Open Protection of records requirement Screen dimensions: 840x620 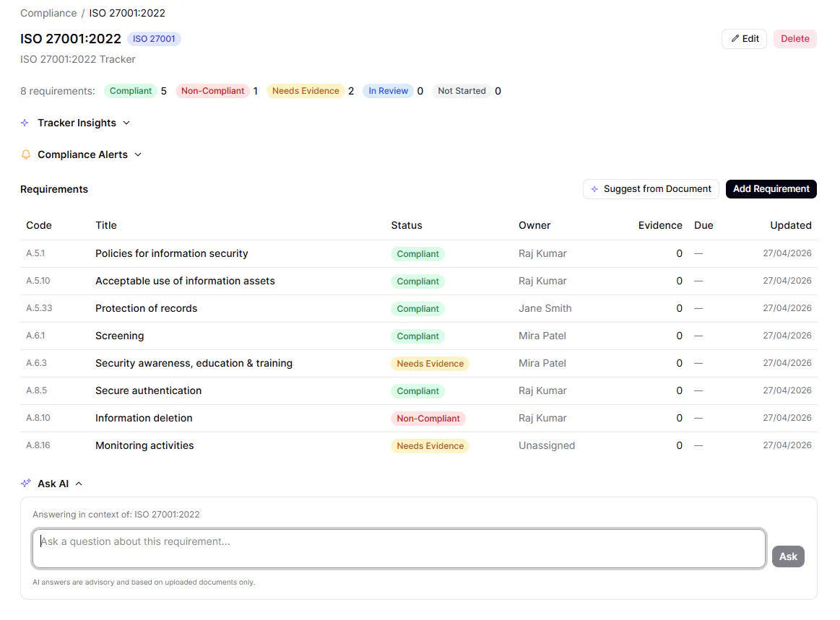(146, 308)
